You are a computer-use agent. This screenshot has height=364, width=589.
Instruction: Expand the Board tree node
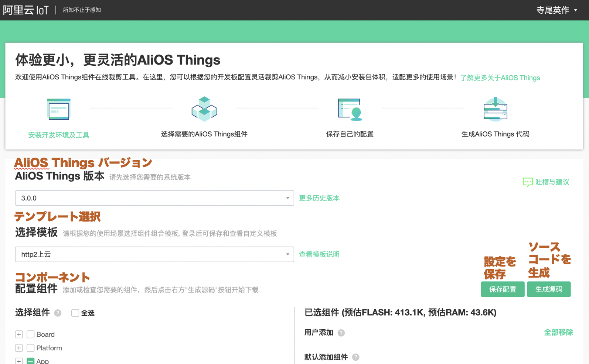(19, 334)
